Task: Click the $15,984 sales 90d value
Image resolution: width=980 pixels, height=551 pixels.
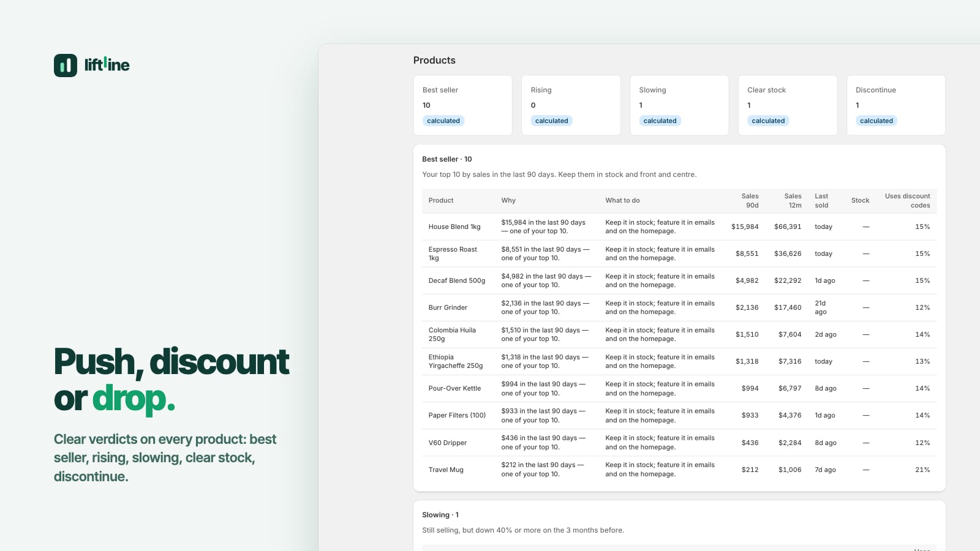Action: [745, 227]
